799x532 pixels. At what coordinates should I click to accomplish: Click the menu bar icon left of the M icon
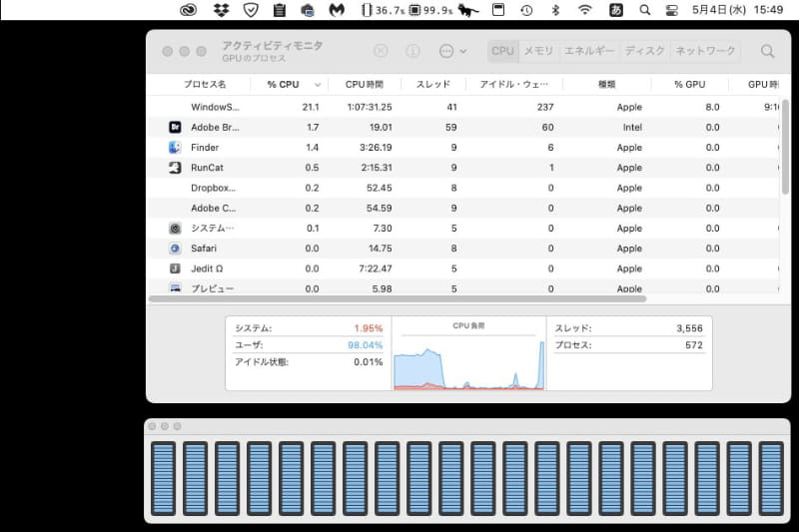[308, 10]
